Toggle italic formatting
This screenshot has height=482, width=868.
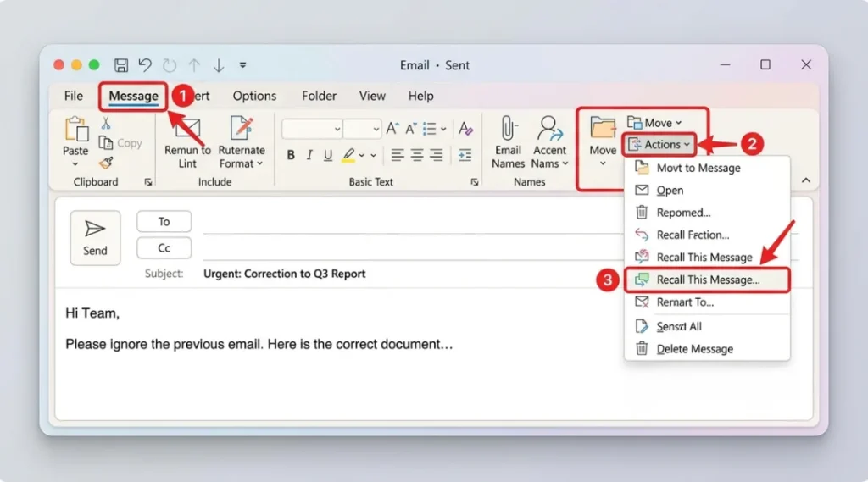click(309, 156)
